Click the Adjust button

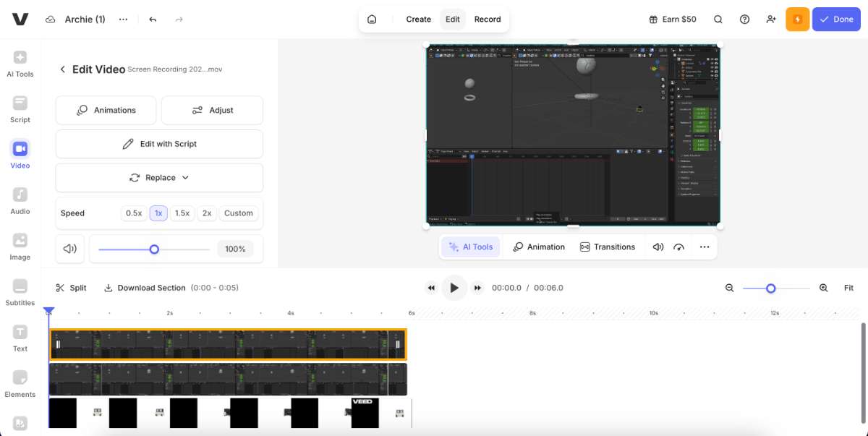point(212,110)
